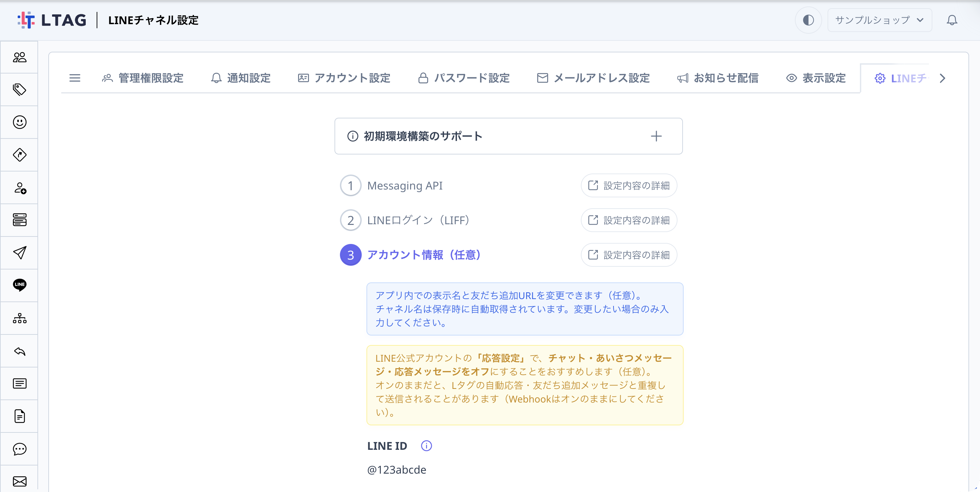Open 設定内容の詳細 for LINEログイン（LIFF）
The image size is (980, 492).
click(x=629, y=220)
